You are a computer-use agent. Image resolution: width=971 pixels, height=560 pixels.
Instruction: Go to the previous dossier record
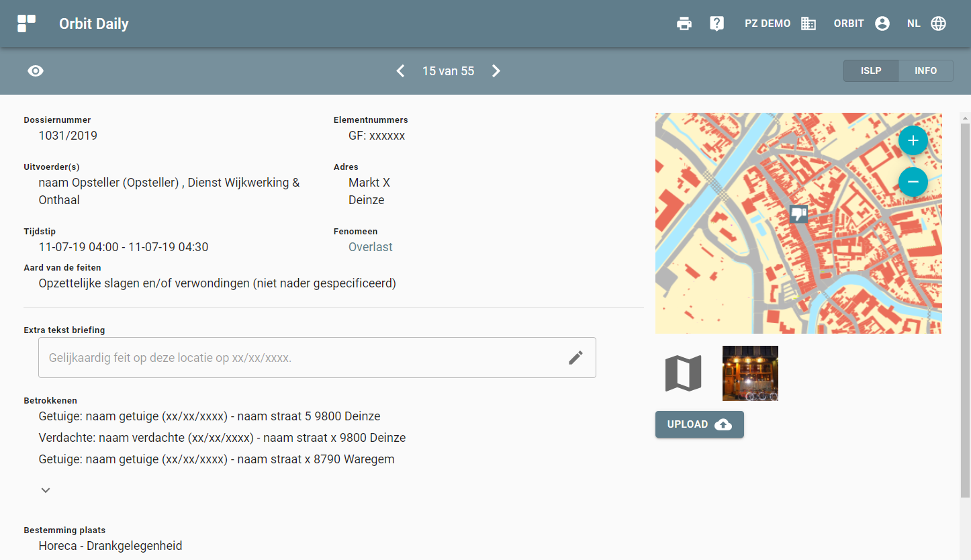click(400, 71)
